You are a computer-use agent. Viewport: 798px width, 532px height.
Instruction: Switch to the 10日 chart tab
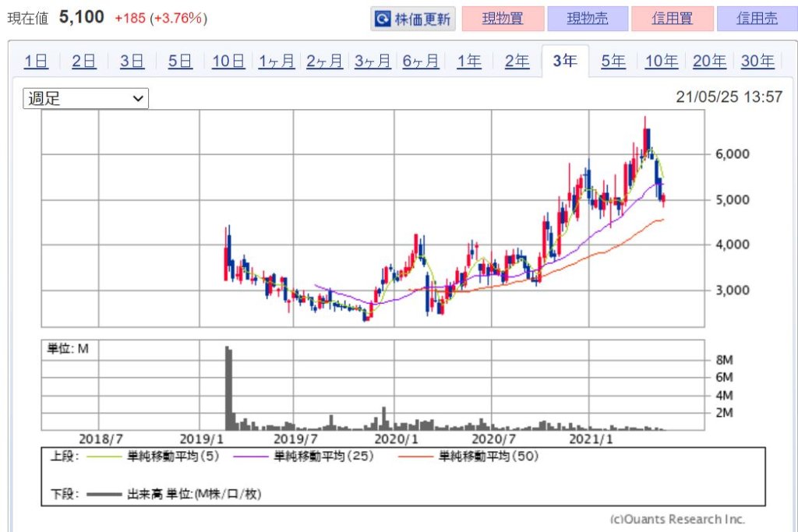(x=228, y=61)
